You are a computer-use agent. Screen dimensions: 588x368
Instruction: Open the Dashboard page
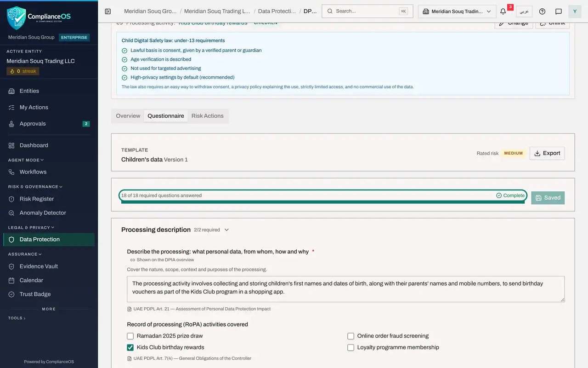click(49, 145)
